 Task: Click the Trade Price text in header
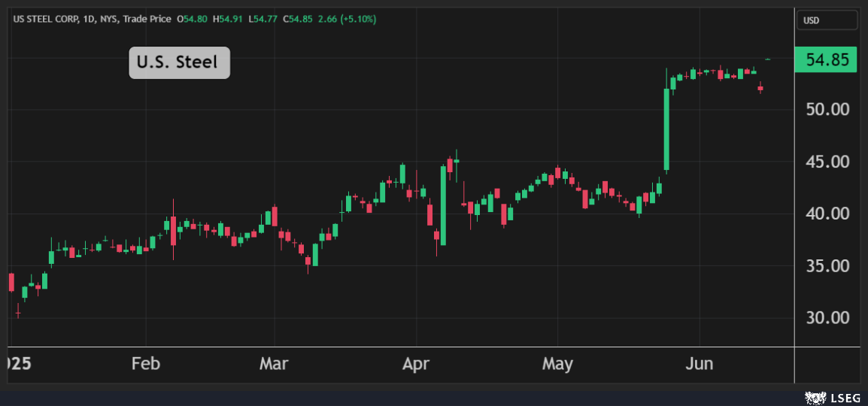point(149,18)
